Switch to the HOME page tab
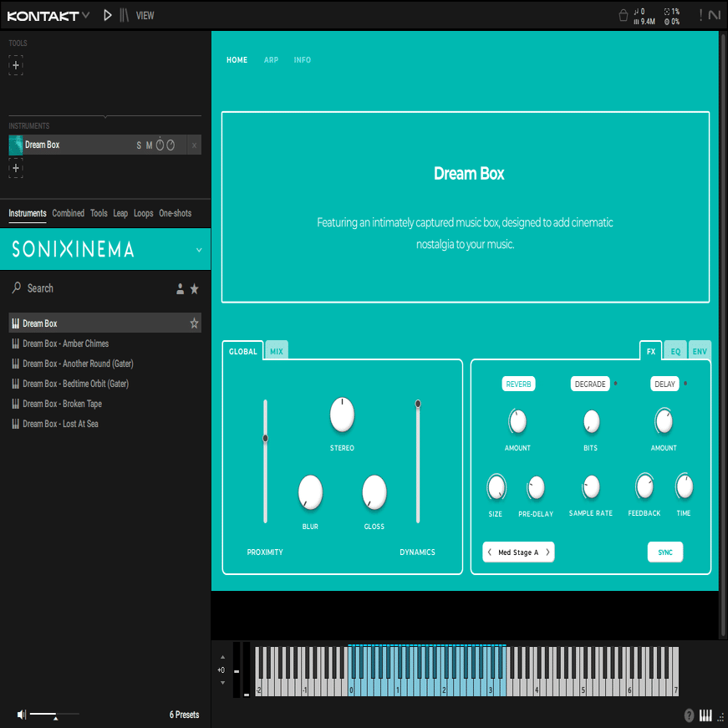 point(237,60)
